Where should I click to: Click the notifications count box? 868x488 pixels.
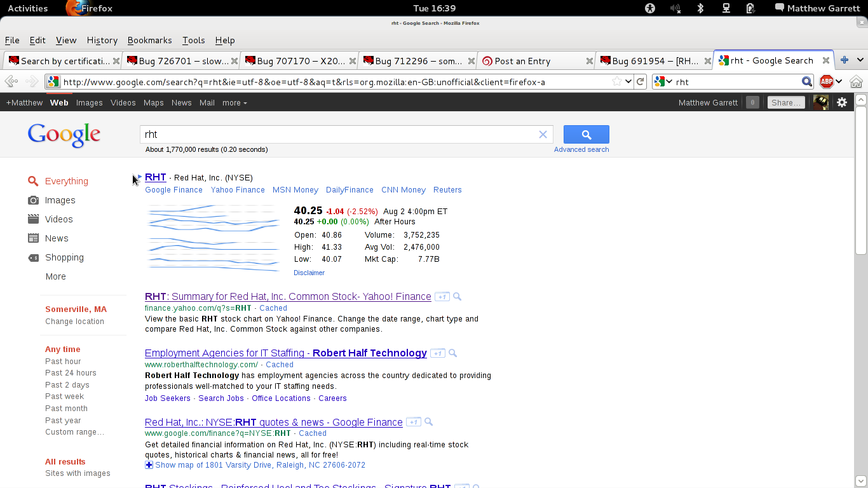pyautogui.click(x=752, y=102)
